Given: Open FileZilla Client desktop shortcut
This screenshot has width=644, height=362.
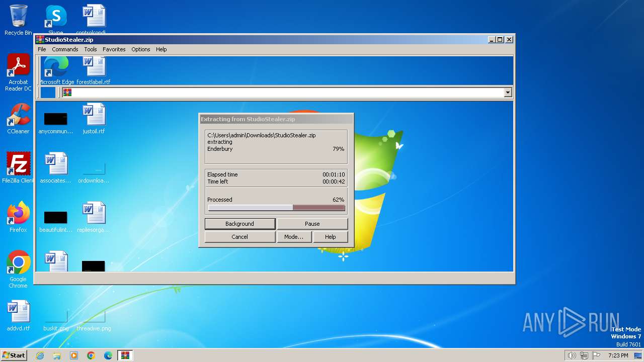Looking at the screenshot, I should click(18, 168).
